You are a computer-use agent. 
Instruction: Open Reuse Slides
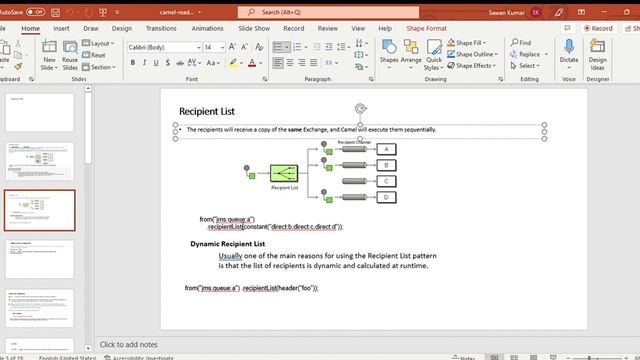(70, 55)
